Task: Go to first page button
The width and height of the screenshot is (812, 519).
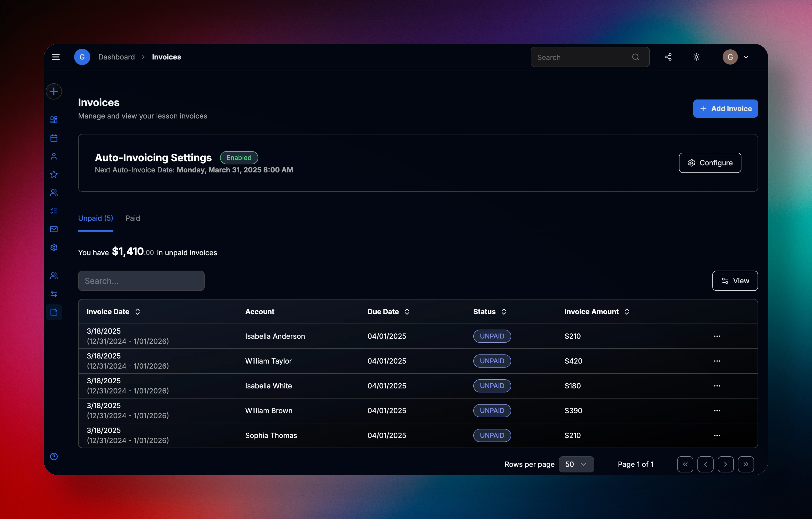Action: [x=685, y=464]
